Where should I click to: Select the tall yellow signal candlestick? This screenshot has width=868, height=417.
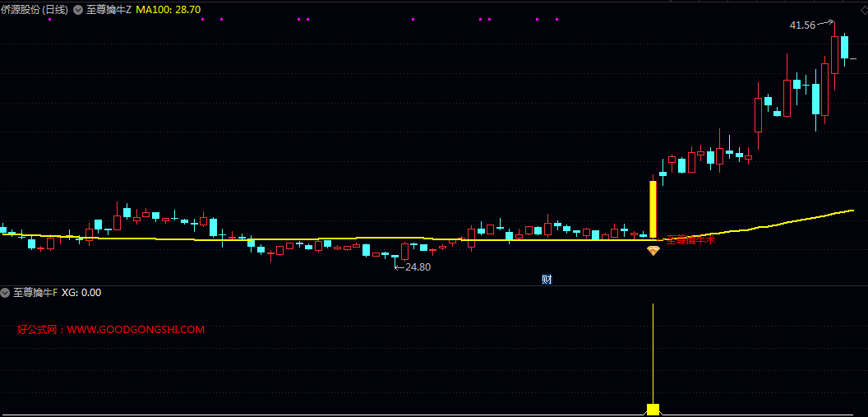[653, 210]
